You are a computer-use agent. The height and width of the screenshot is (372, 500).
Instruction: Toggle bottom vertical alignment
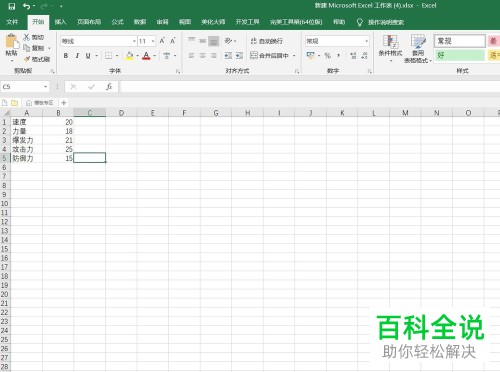[x=214, y=41]
